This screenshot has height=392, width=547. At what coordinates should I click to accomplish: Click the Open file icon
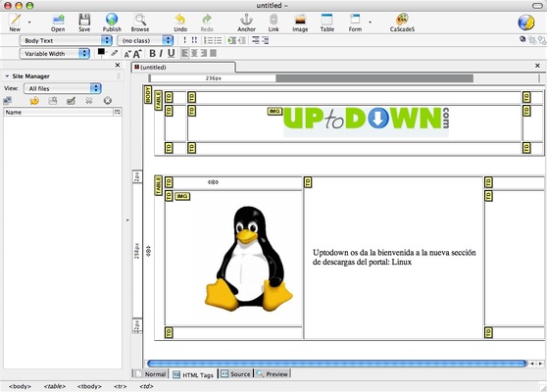[x=58, y=20]
